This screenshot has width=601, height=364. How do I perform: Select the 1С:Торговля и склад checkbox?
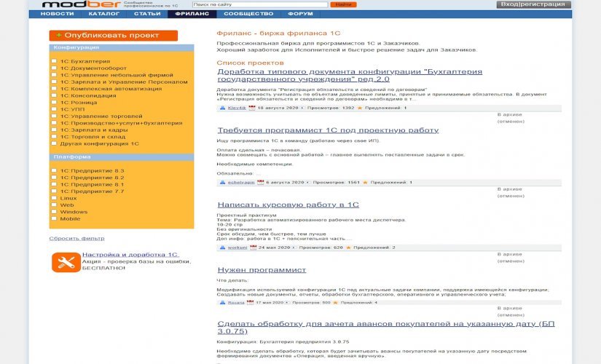click(54, 137)
